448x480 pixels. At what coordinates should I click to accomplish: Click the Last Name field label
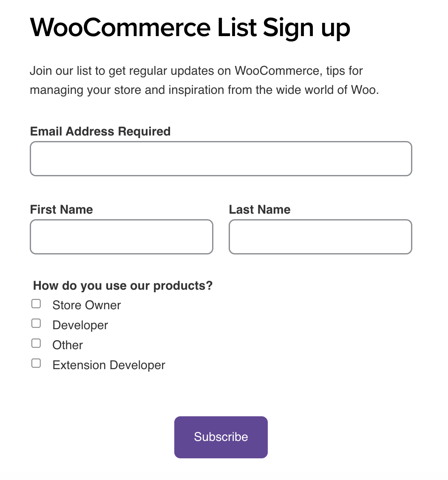pos(260,209)
